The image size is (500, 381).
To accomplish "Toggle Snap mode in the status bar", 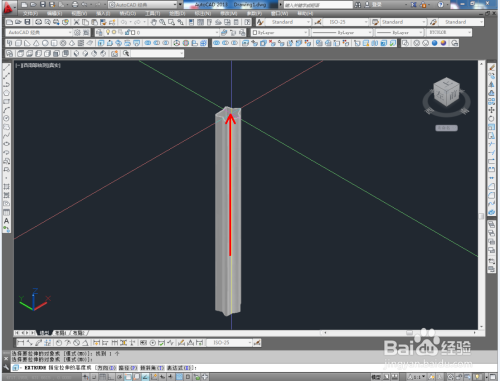I will (95, 377).
